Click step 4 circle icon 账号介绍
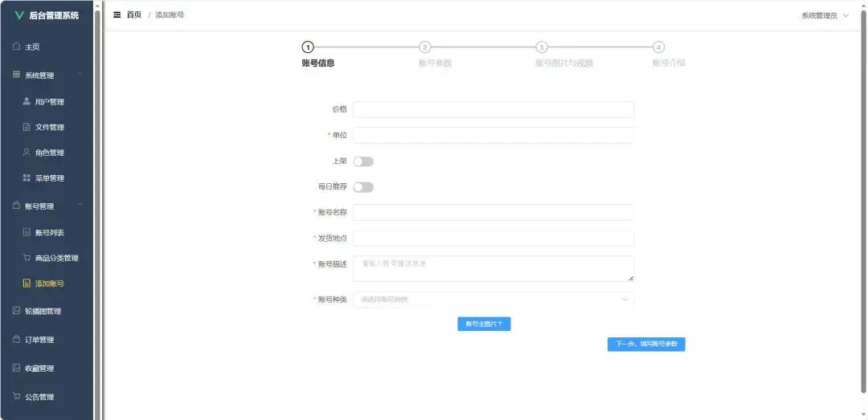The width and height of the screenshot is (868, 420). 658,47
